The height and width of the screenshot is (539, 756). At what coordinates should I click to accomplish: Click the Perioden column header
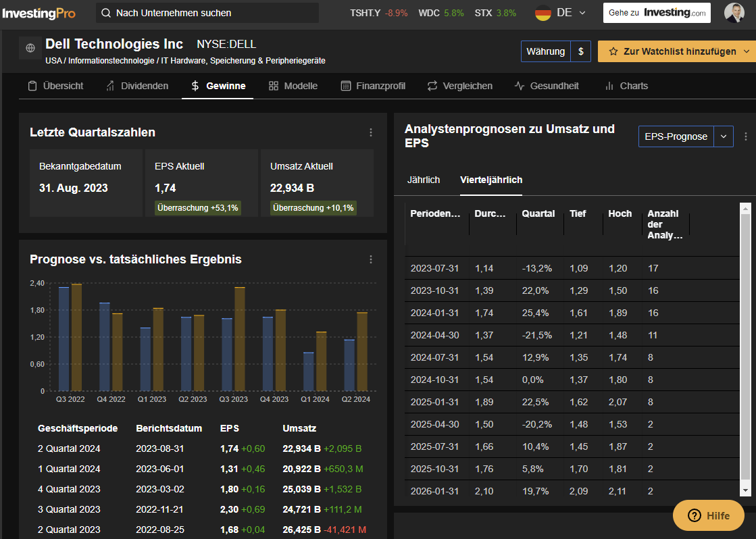[x=435, y=213]
